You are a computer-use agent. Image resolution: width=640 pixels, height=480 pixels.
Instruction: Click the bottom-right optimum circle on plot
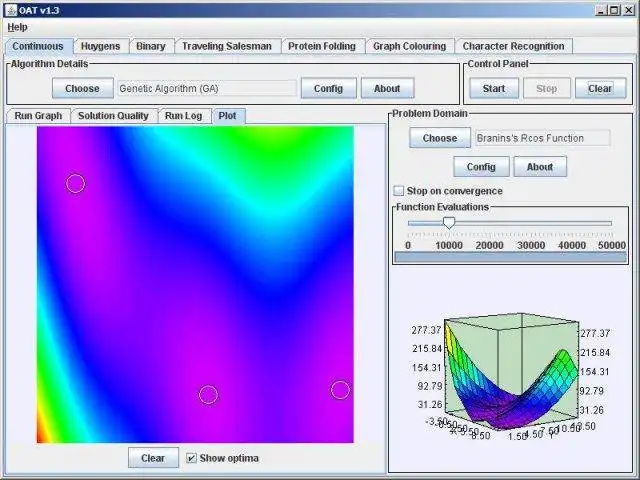(x=340, y=390)
